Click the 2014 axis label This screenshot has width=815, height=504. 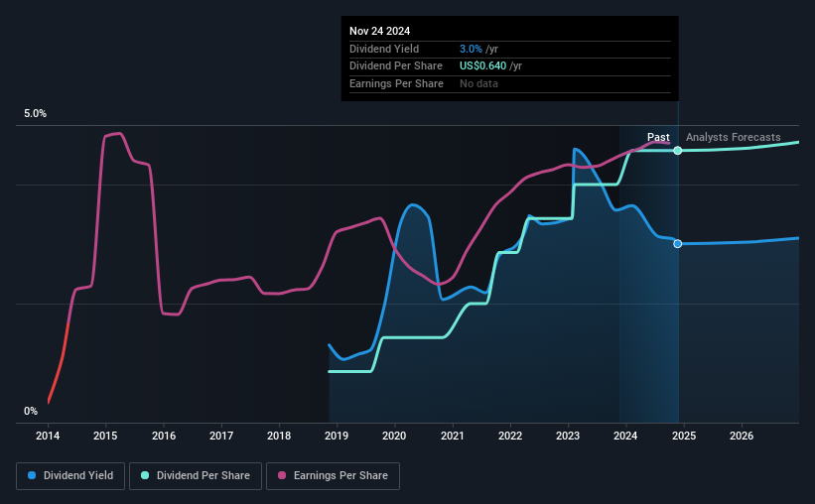click(48, 436)
